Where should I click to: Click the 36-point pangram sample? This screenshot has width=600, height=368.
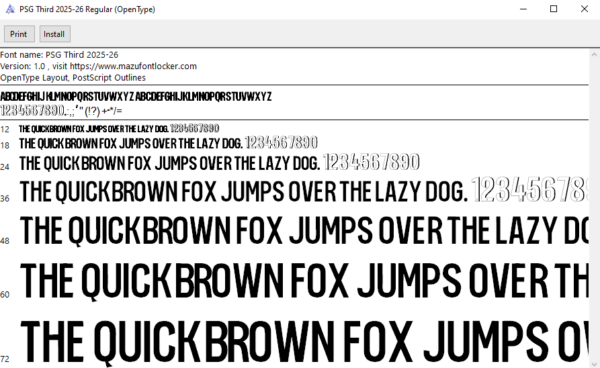[x=304, y=190]
